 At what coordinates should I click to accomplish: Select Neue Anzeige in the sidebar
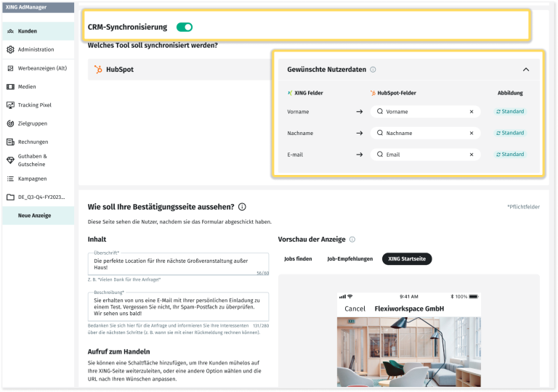[x=38, y=216]
